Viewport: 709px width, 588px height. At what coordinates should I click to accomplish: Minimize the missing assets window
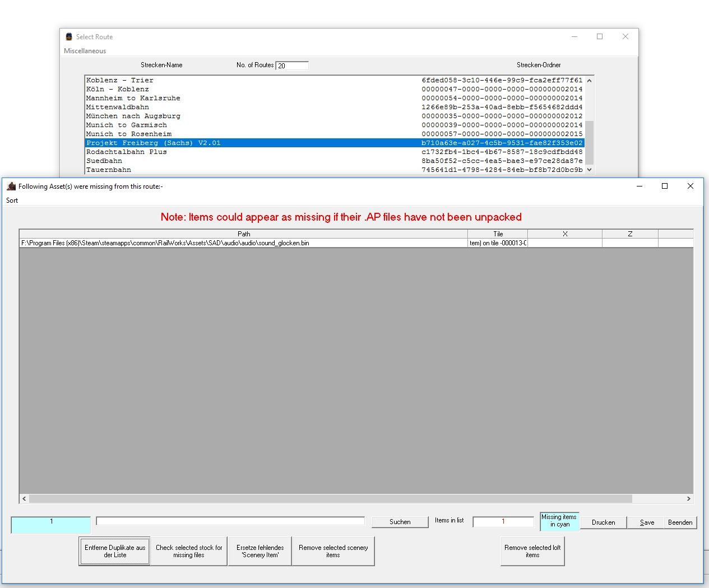click(x=639, y=186)
